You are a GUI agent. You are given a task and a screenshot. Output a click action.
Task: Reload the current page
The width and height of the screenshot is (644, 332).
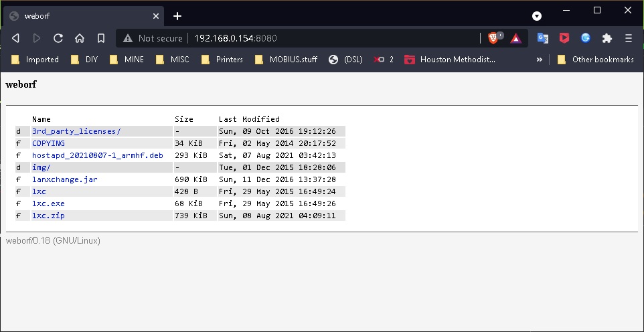tap(58, 38)
